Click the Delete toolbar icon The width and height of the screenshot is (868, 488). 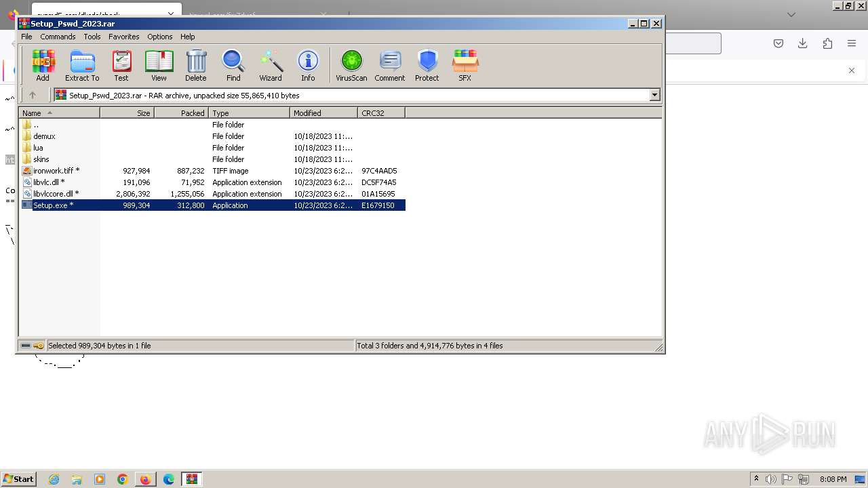196,66
